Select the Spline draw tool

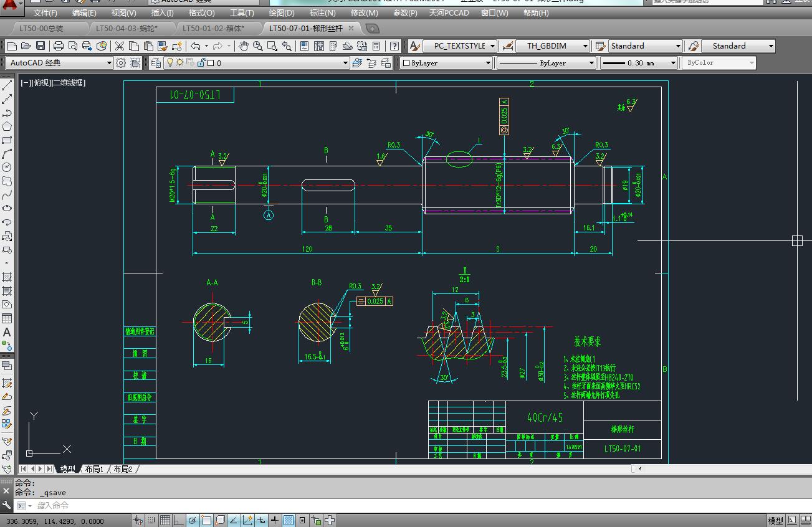tap(7, 195)
